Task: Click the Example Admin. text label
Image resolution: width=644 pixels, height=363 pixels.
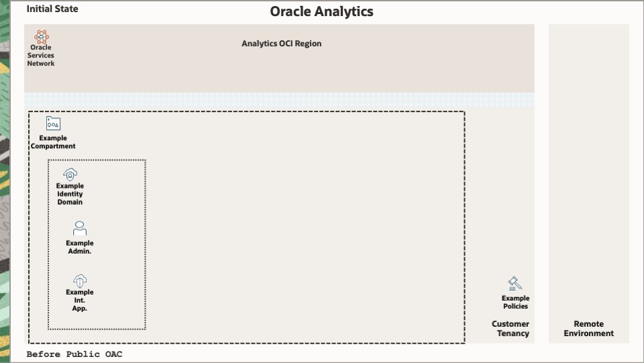Action: click(x=80, y=247)
